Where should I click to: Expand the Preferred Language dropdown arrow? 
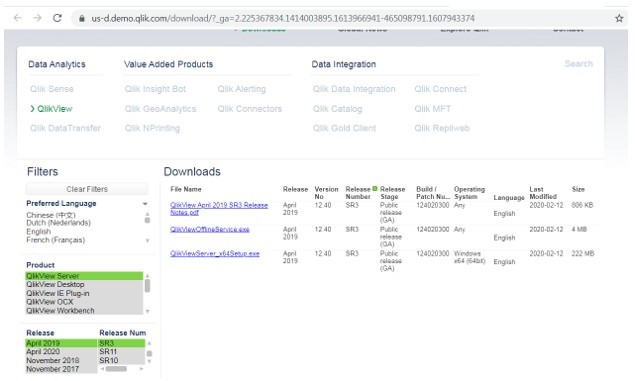145,204
